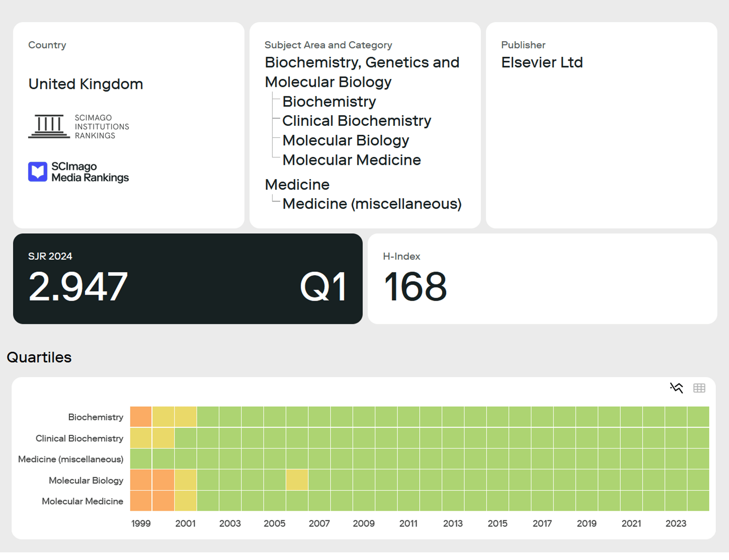Select the Medicine subject area
The width and height of the screenshot is (729, 560).
tap(297, 185)
